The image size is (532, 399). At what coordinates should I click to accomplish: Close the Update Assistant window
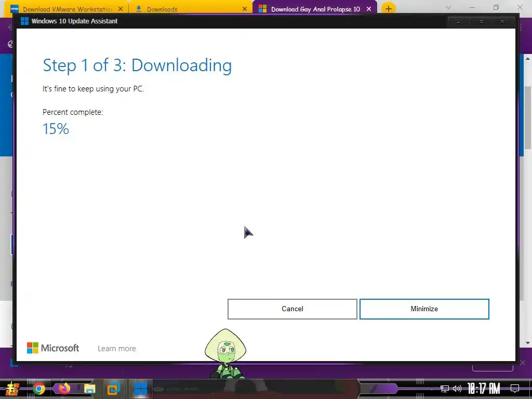[x=502, y=22]
